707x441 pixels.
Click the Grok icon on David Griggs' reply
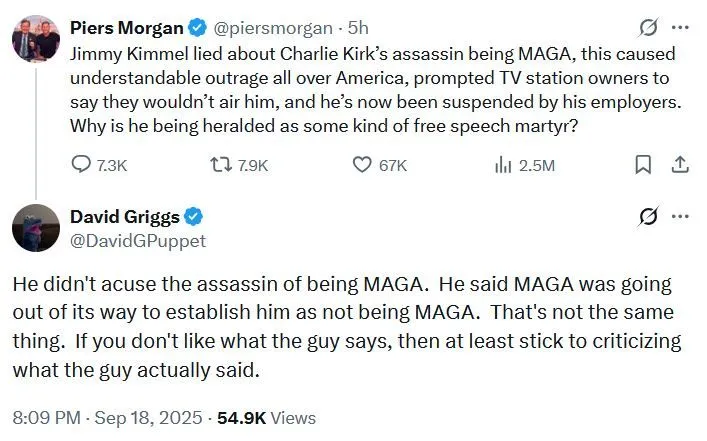pyautogui.click(x=648, y=217)
